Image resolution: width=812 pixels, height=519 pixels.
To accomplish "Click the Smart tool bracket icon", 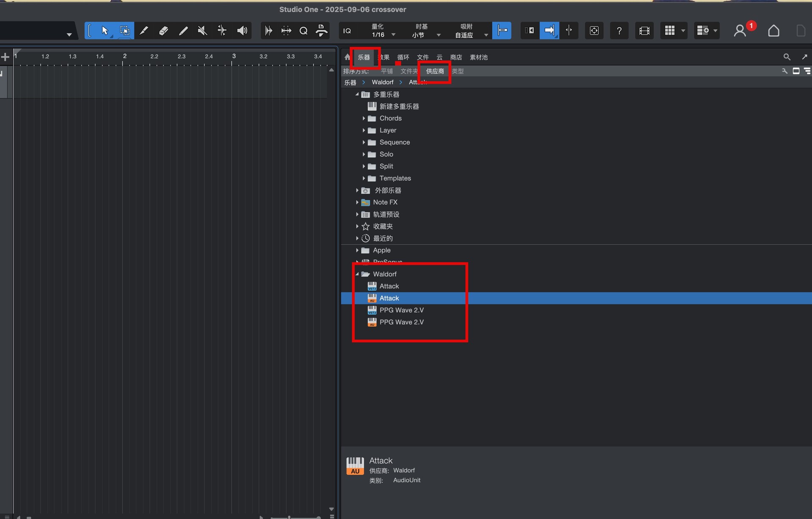I will (x=90, y=30).
